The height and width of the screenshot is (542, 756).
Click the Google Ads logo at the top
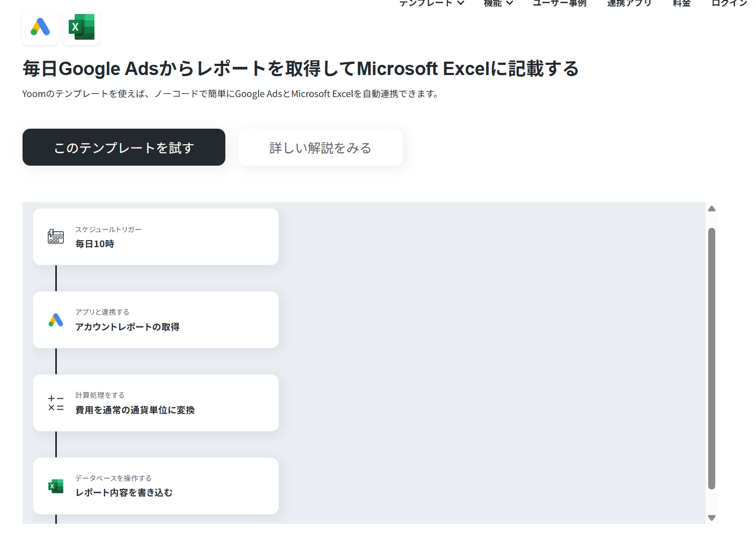[40, 27]
